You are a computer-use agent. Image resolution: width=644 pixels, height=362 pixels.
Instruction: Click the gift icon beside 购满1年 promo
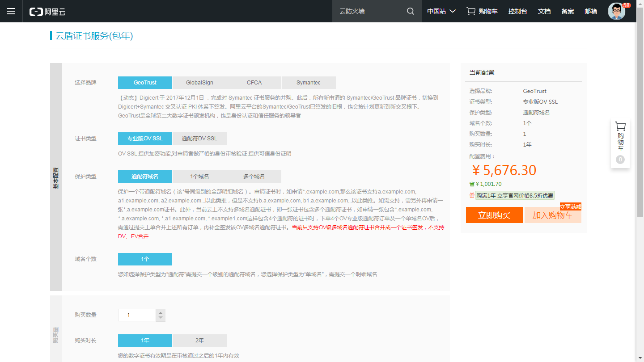472,195
